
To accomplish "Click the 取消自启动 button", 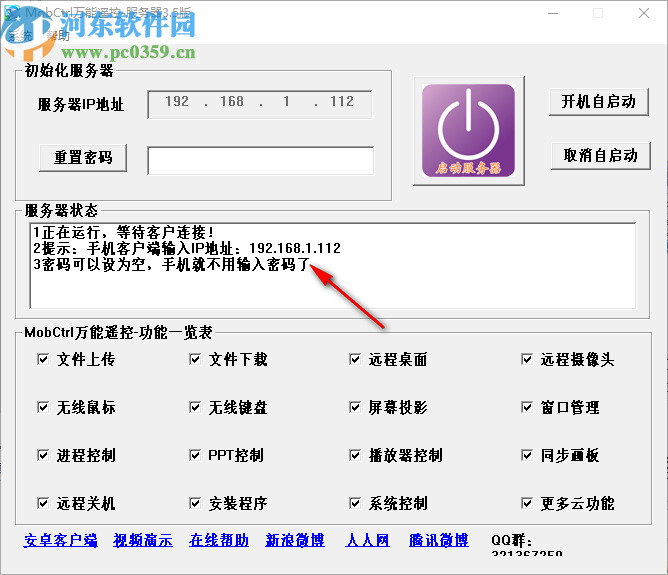I will pyautogui.click(x=601, y=155).
